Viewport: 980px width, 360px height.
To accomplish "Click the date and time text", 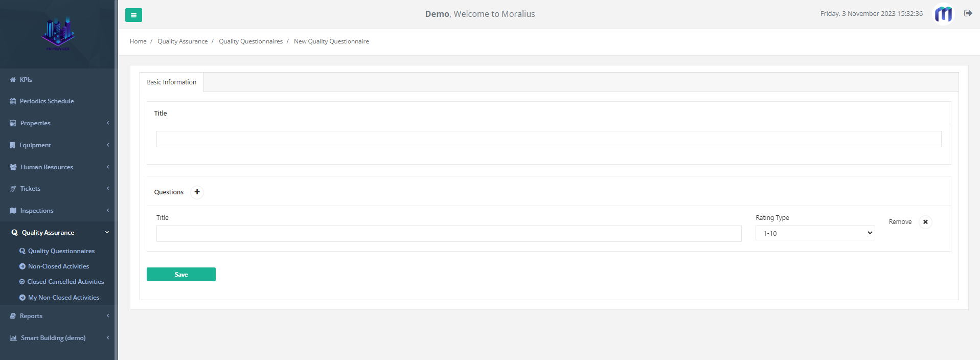I will 872,14.
